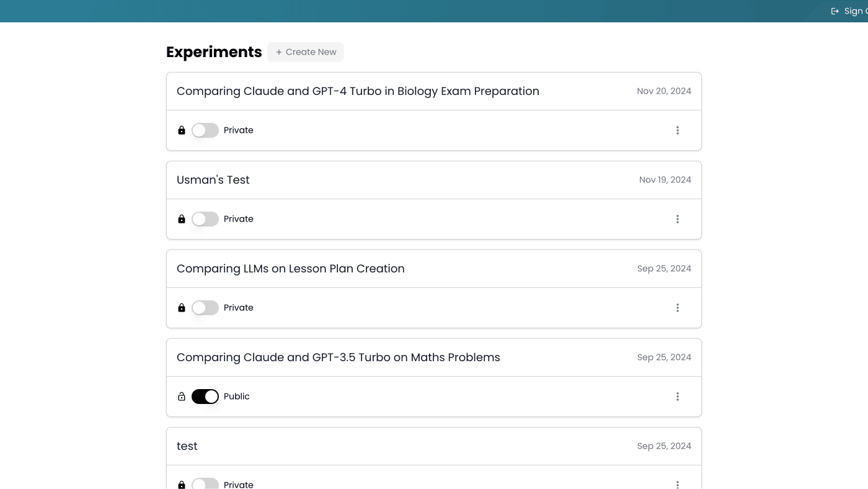868x489 pixels.
Task: Open the Biology Exam Preparation experiment
Action: (x=358, y=91)
